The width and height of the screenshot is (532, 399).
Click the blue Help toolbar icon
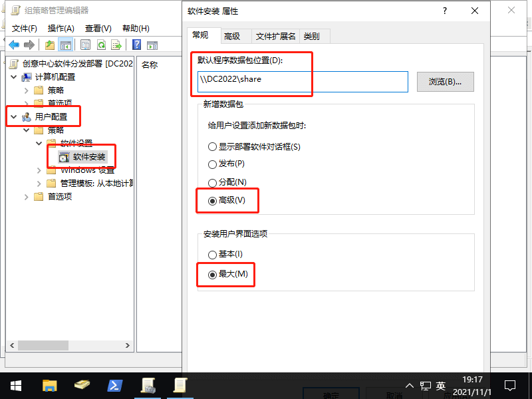pos(137,45)
